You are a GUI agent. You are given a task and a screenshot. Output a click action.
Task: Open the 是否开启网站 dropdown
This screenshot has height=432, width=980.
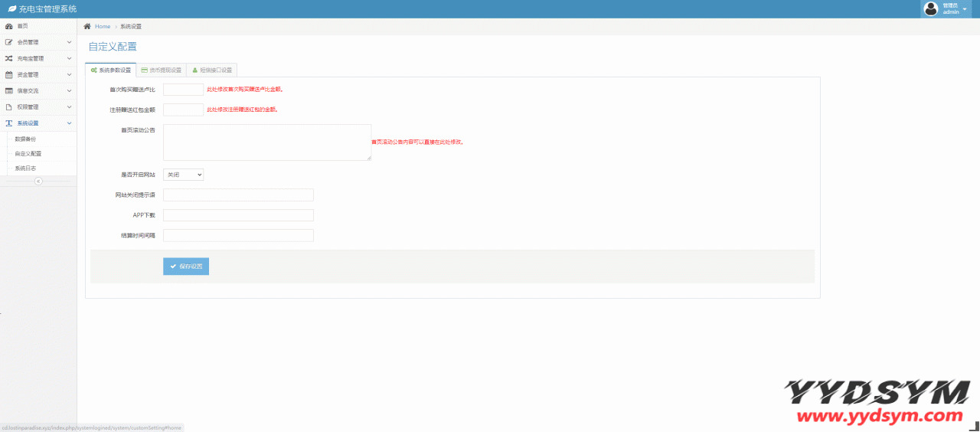click(184, 175)
